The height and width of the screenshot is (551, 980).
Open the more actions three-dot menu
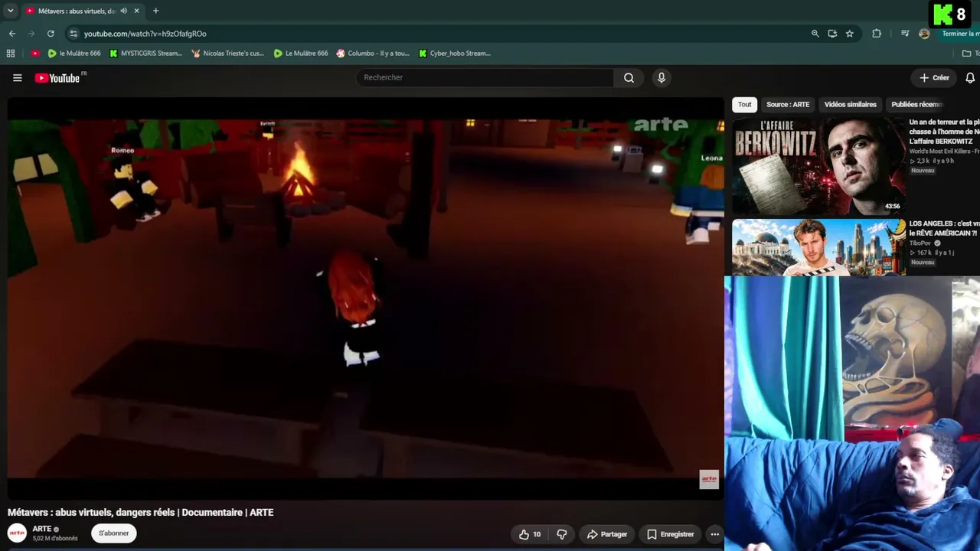pyautogui.click(x=714, y=534)
